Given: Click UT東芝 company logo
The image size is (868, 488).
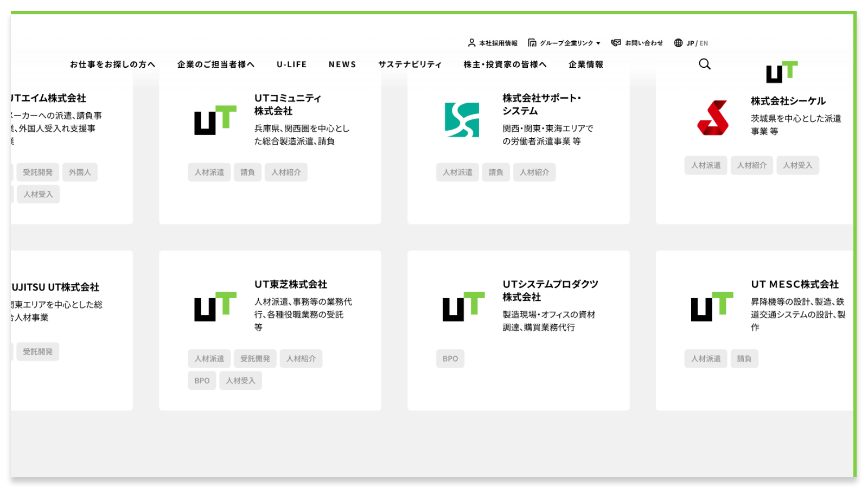Looking at the screenshot, I should (x=215, y=306).
